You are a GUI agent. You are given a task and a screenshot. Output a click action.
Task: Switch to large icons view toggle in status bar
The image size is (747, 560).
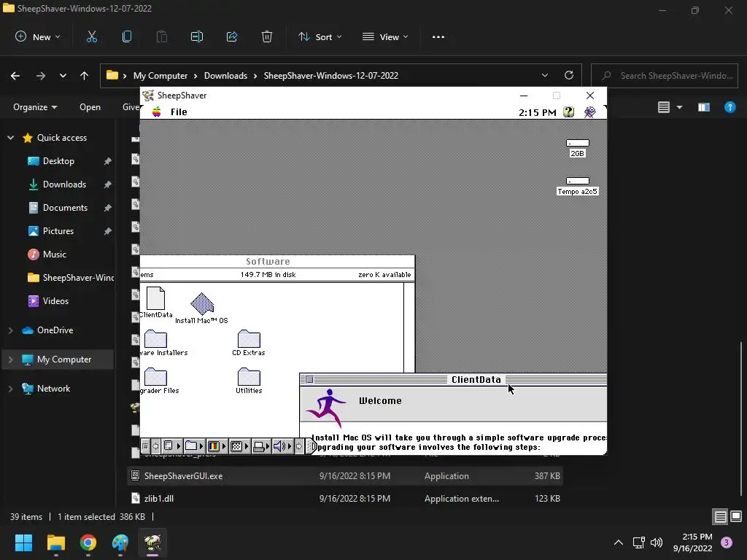point(736,517)
